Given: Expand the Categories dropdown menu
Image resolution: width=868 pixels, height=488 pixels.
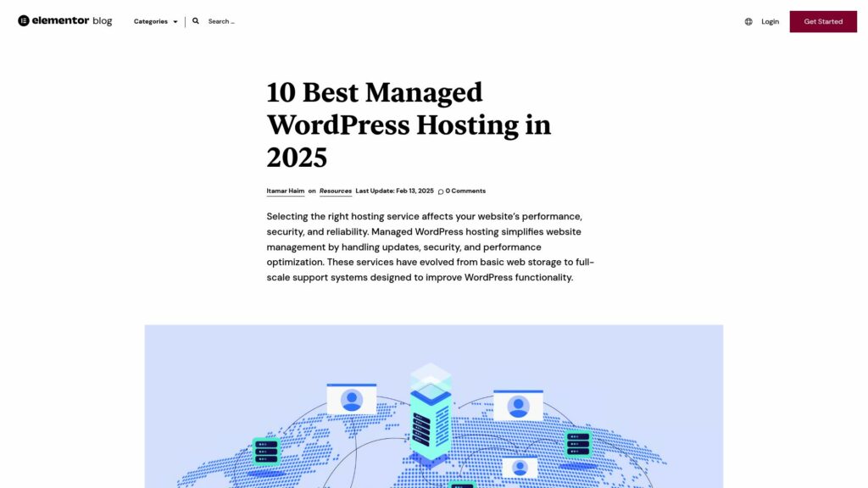Looking at the screenshot, I should pyautogui.click(x=156, y=21).
